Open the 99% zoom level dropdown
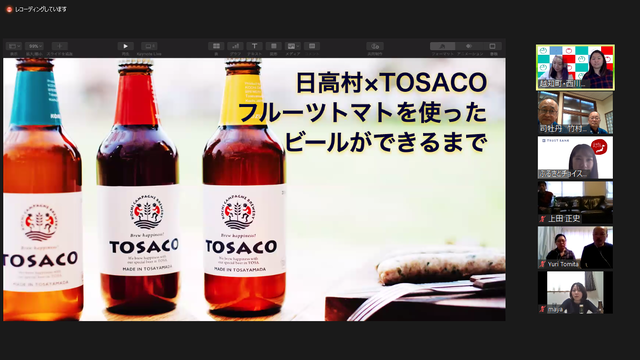640x360 pixels. click(x=34, y=46)
